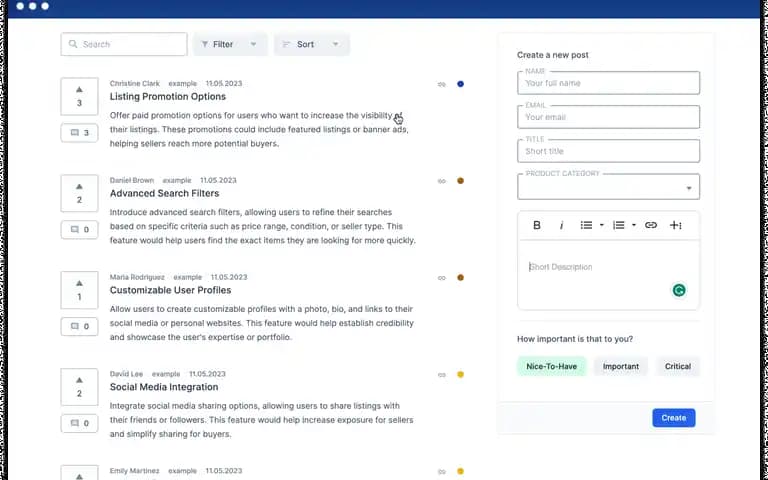Click blue status dot on Listing Promotion Options
This screenshot has height=480, width=768.
pyautogui.click(x=460, y=84)
